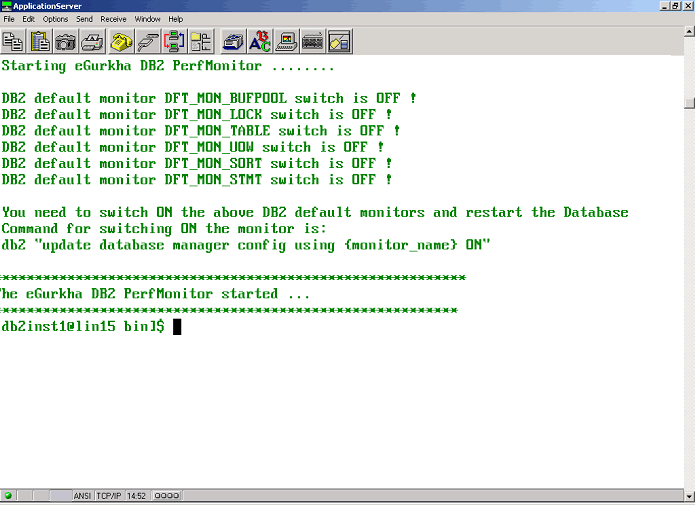Click the DFT_MON_TABLE switch line
Image resolution: width=695 pixels, height=505 pixels.
coord(200,131)
